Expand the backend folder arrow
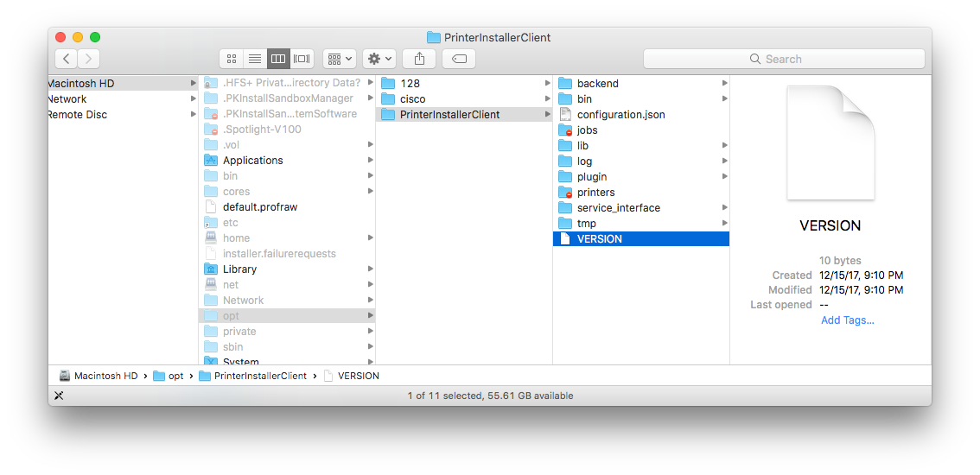The height and width of the screenshot is (475, 980). point(725,83)
